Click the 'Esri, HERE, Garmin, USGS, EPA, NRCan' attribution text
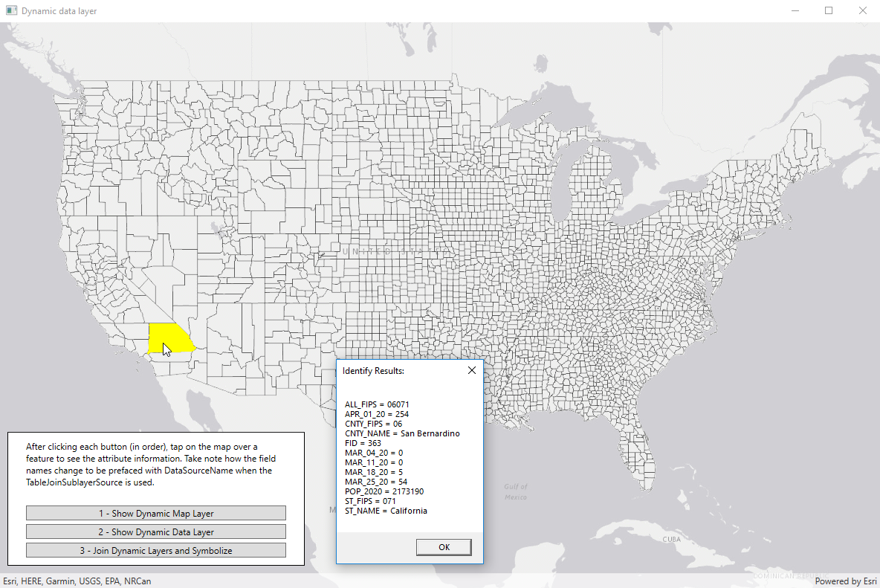880x588 pixels. (76, 581)
